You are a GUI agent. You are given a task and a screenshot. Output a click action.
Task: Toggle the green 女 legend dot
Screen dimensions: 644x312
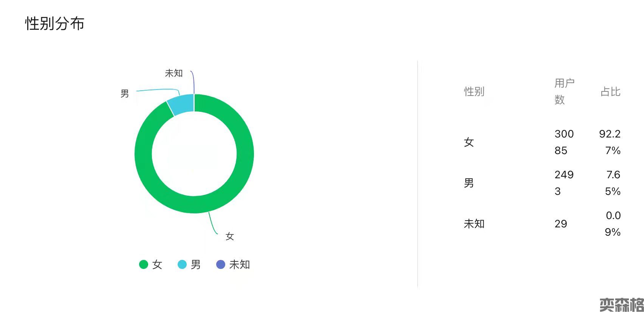pos(144,264)
